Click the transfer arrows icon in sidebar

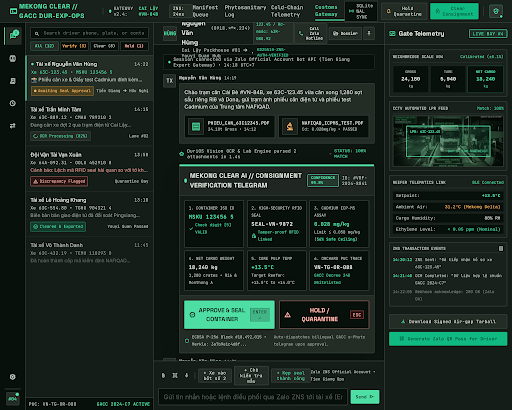click(13, 126)
